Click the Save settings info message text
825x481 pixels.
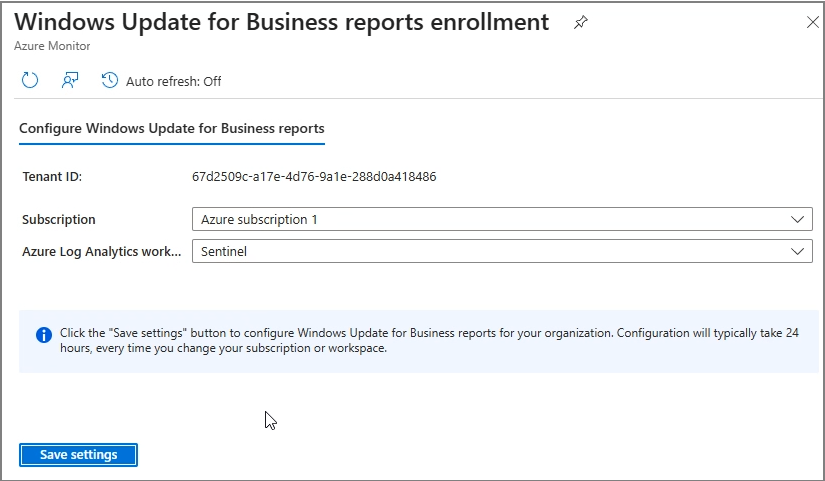tap(429, 340)
